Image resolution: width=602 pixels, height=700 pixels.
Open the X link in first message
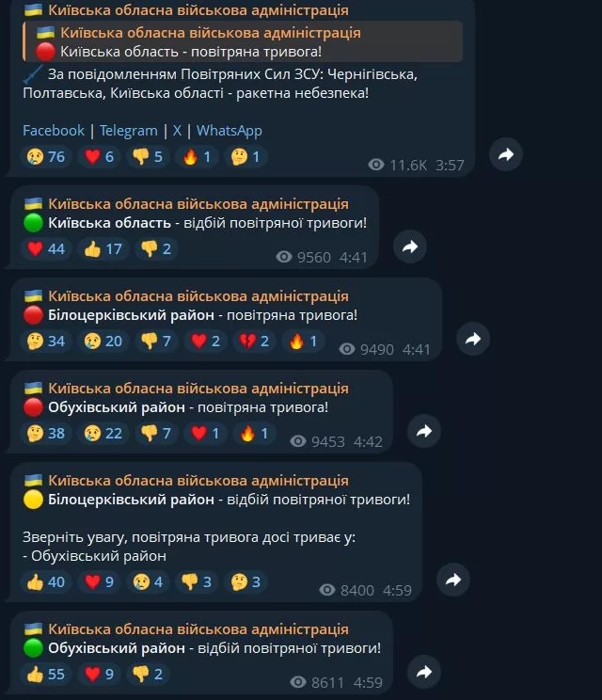click(x=177, y=131)
